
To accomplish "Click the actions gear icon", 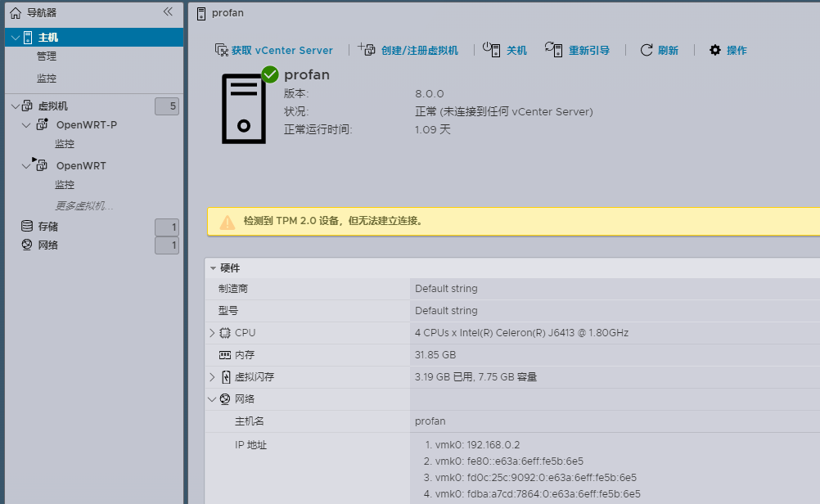I will tap(715, 50).
